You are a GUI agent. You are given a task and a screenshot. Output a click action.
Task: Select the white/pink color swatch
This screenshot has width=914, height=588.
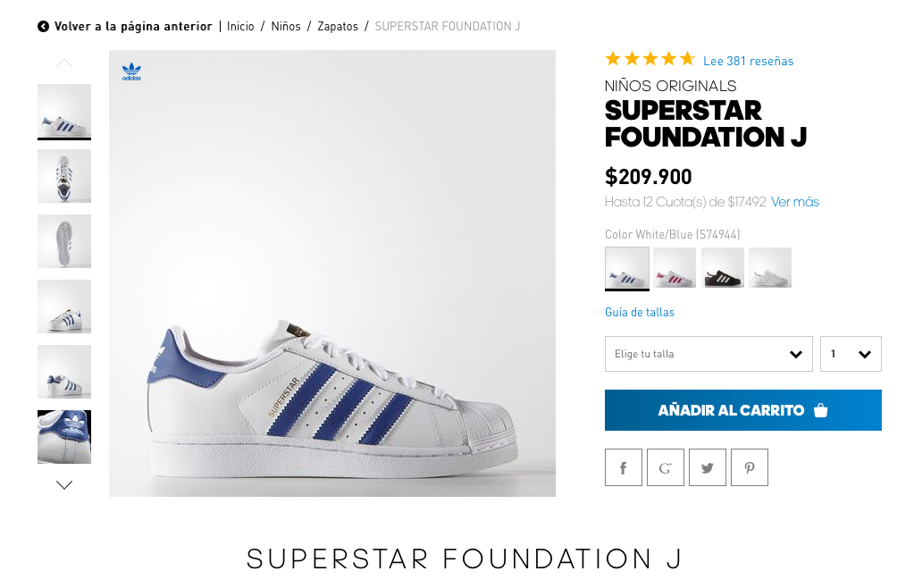(x=674, y=267)
